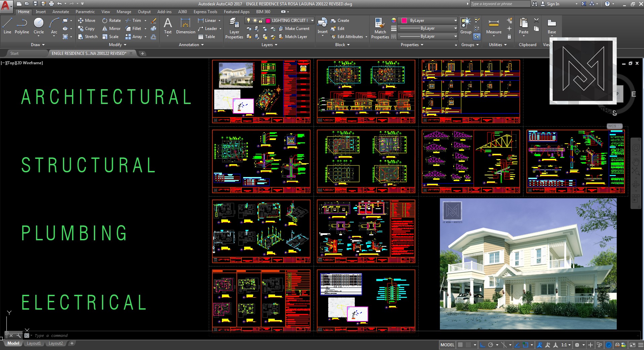Pick the Arc tool
This screenshot has width=644, height=350.
click(54, 26)
